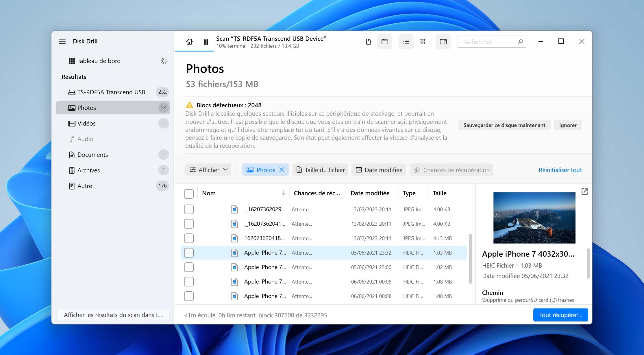The height and width of the screenshot is (355, 644).
Task: Dismiss warning with Ignorer button
Action: 568,125
